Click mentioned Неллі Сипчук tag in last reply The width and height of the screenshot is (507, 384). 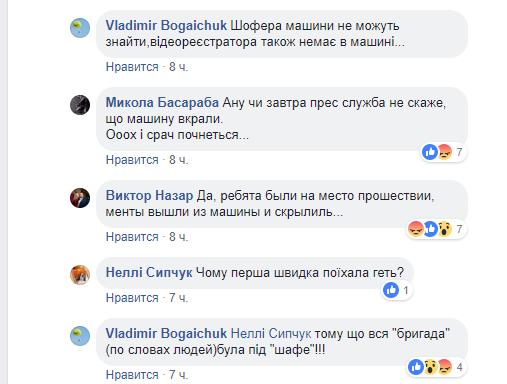(271, 334)
